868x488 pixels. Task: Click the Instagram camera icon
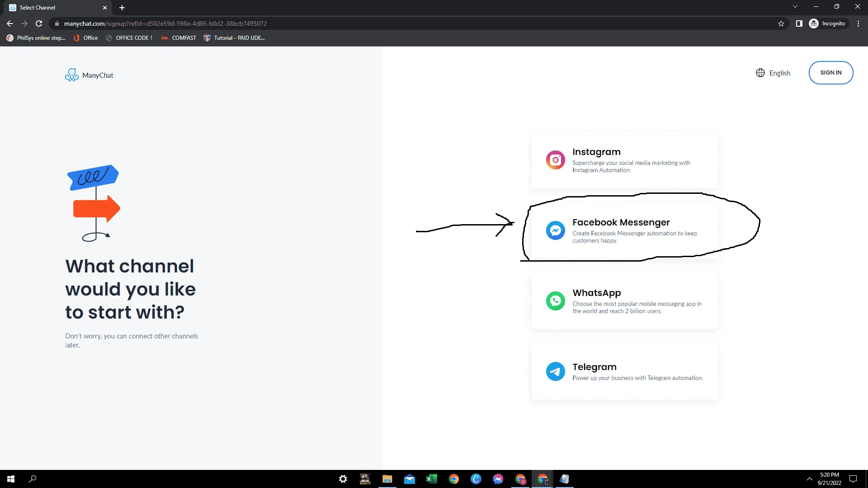pos(555,160)
